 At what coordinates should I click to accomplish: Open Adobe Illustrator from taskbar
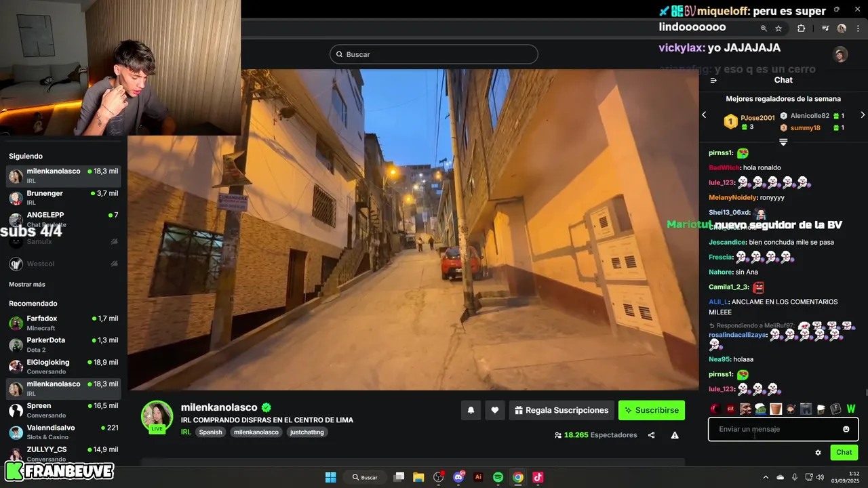[x=478, y=477]
